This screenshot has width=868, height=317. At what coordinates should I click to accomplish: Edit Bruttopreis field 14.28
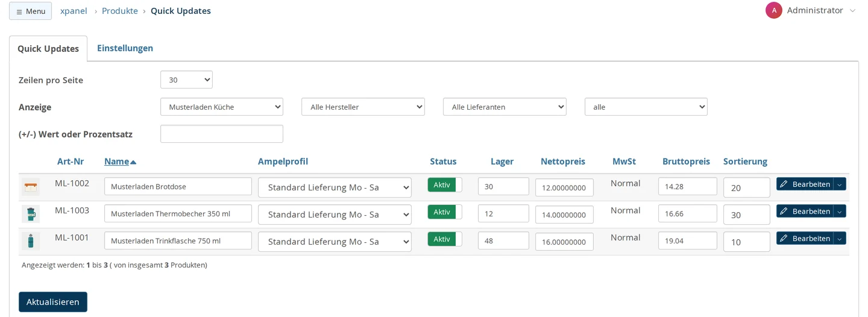(x=688, y=186)
